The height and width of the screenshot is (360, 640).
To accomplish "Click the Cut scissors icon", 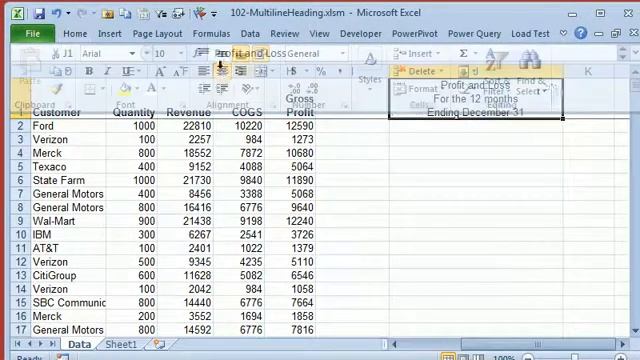I will point(56,53).
